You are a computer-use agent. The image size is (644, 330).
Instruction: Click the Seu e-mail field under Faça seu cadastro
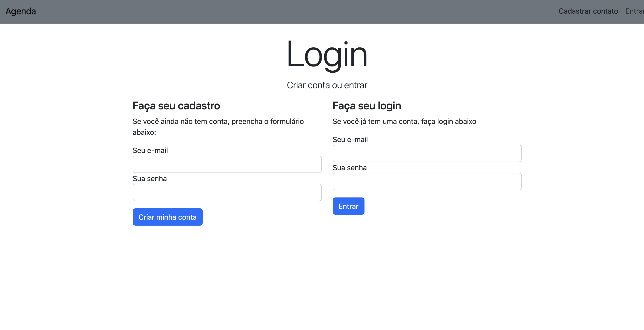227,164
